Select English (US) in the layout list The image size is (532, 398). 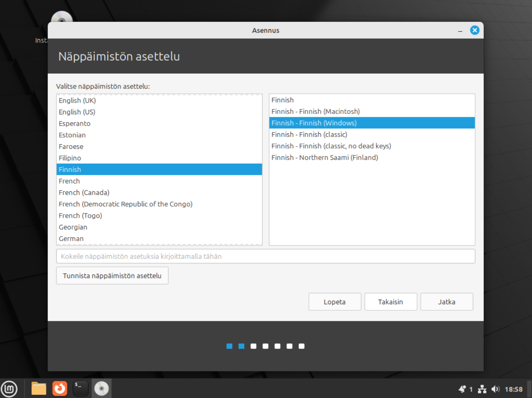159,112
